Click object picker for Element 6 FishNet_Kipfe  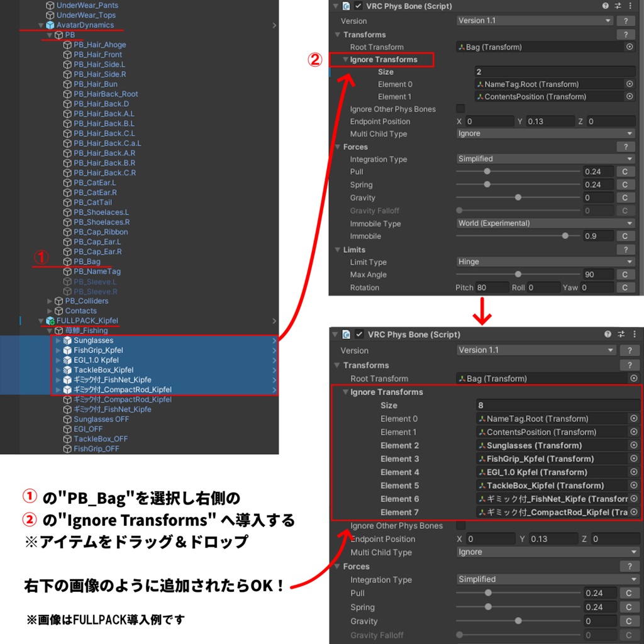634,498
